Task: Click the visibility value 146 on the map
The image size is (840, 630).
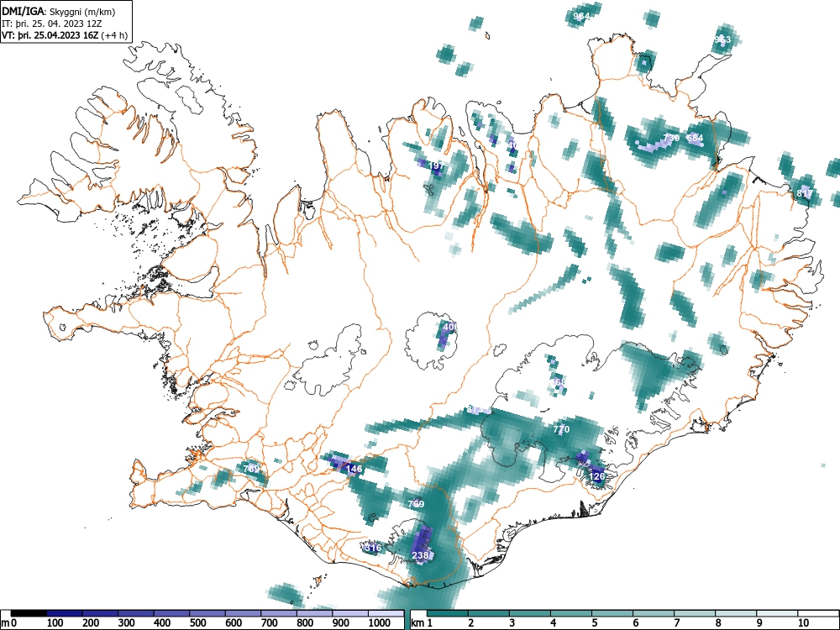Action: (354, 469)
